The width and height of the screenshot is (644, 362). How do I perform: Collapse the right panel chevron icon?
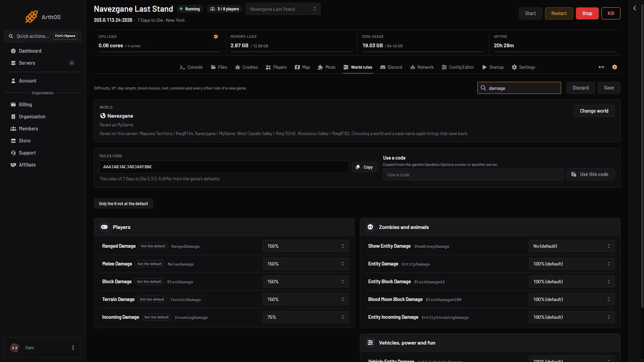tap(635, 8)
